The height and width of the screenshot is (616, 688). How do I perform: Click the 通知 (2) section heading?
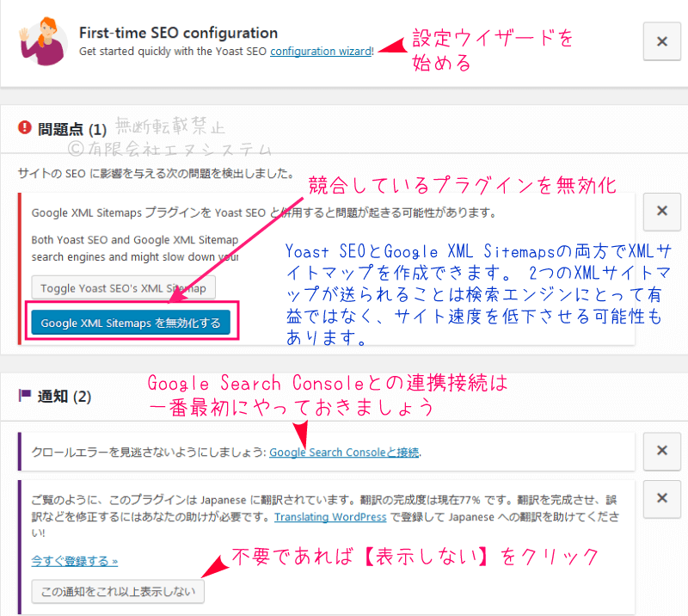(x=64, y=396)
